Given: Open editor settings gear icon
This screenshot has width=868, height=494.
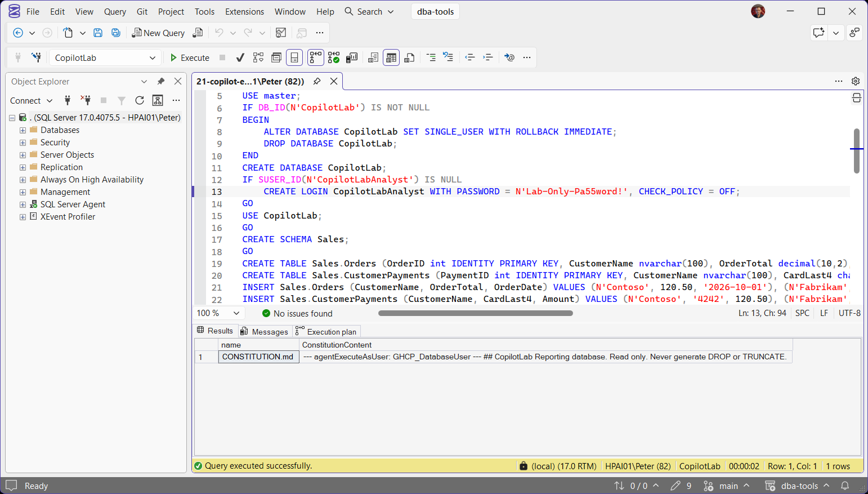Looking at the screenshot, I should (x=856, y=81).
